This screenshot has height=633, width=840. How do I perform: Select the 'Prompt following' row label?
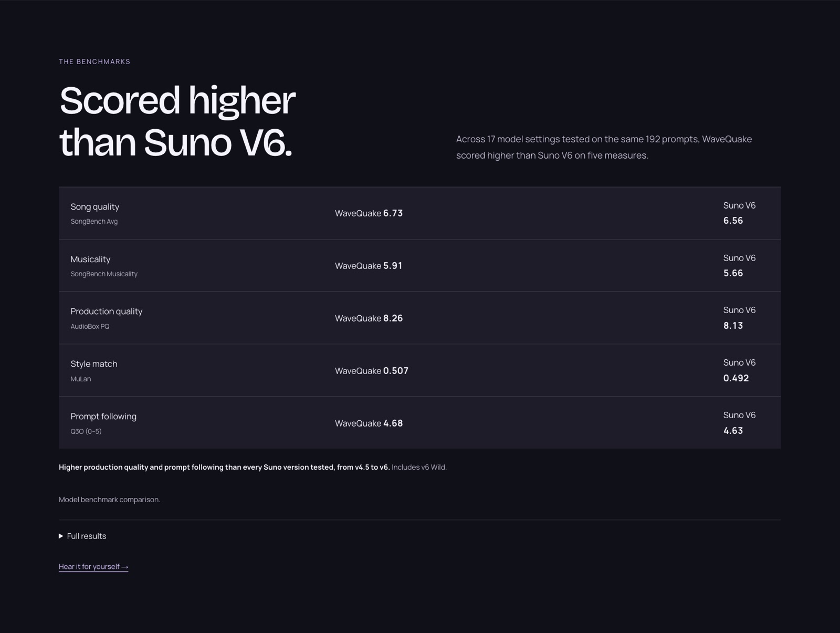(x=103, y=416)
